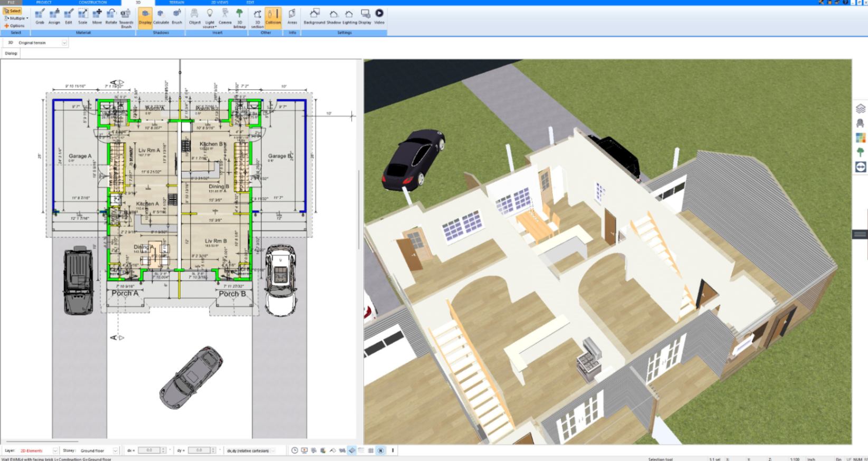Click the Dining B room label
This screenshot has height=461, width=868.
point(219,186)
